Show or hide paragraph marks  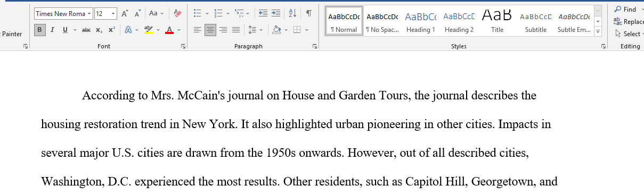(x=309, y=13)
